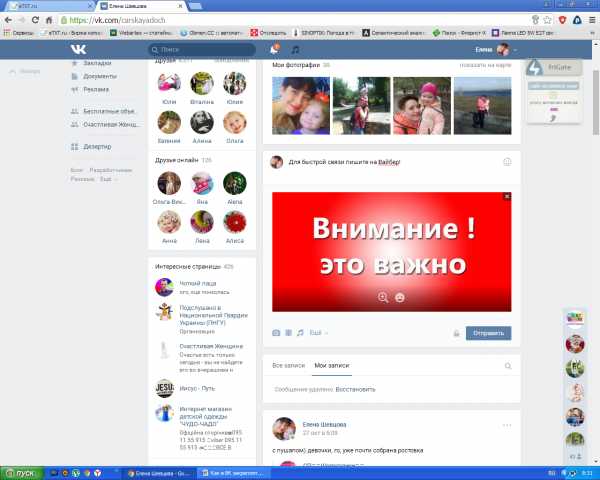The width and height of the screenshot is (600, 480).
Task: Switch to the Мои записи tab
Action: coord(332,366)
